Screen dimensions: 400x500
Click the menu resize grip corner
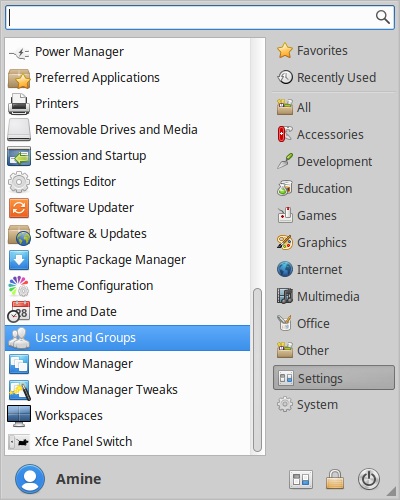pyautogui.click(x=391, y=491)
